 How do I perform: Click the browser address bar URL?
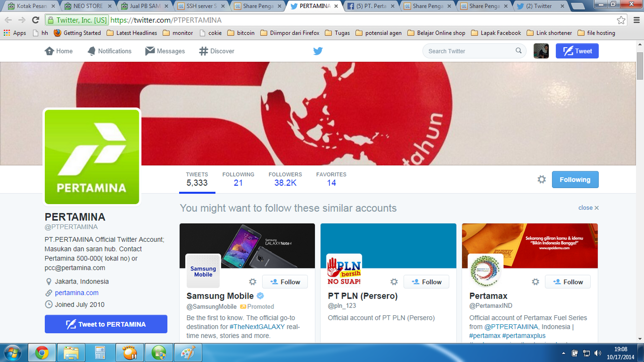pos(166,20)
